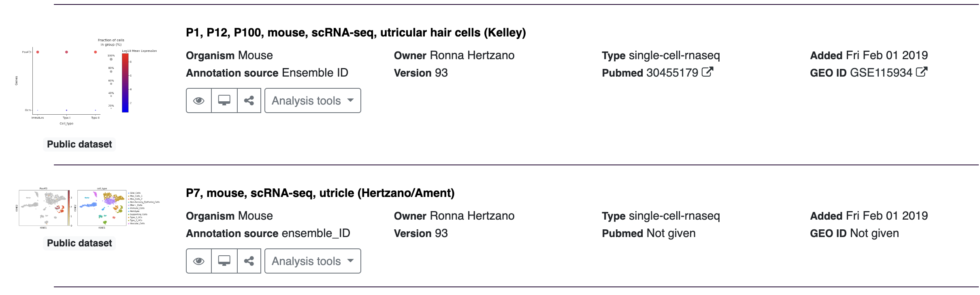
Task: Share the Kelley utricular hair cells dataset
Action: point(249,100)
